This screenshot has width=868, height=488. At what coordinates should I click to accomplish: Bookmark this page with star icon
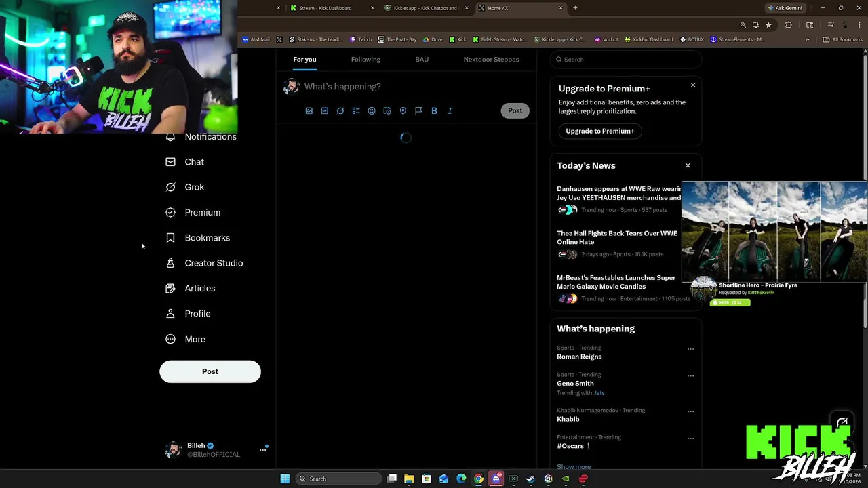click(x=768, y=25)
